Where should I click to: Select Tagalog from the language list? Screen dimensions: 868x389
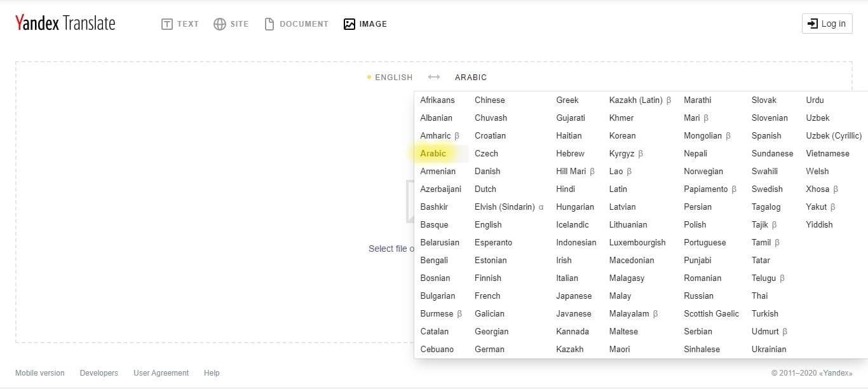point(766,207)
